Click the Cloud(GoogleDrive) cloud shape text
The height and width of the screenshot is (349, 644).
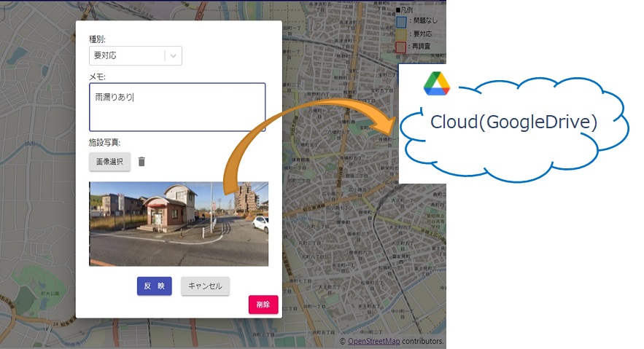click(513, 122)
